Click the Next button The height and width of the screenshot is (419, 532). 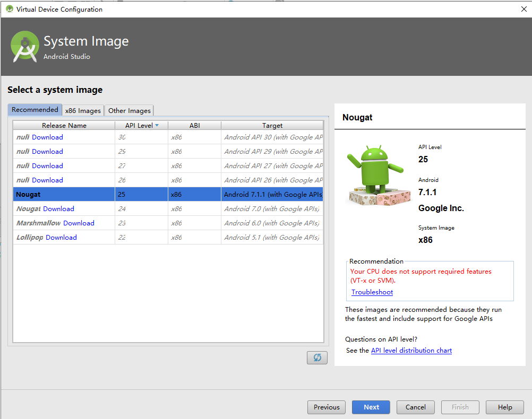coord(371,407)
